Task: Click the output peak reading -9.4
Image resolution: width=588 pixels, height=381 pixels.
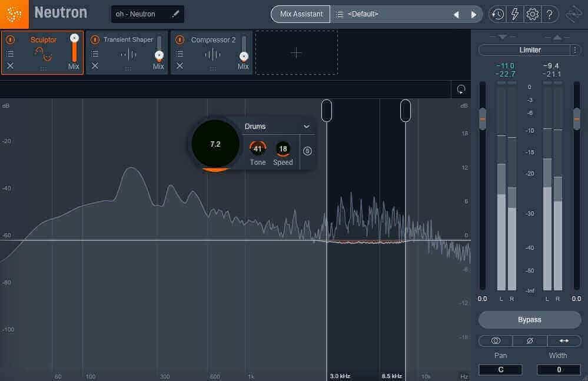Action: tap(552, 65)
